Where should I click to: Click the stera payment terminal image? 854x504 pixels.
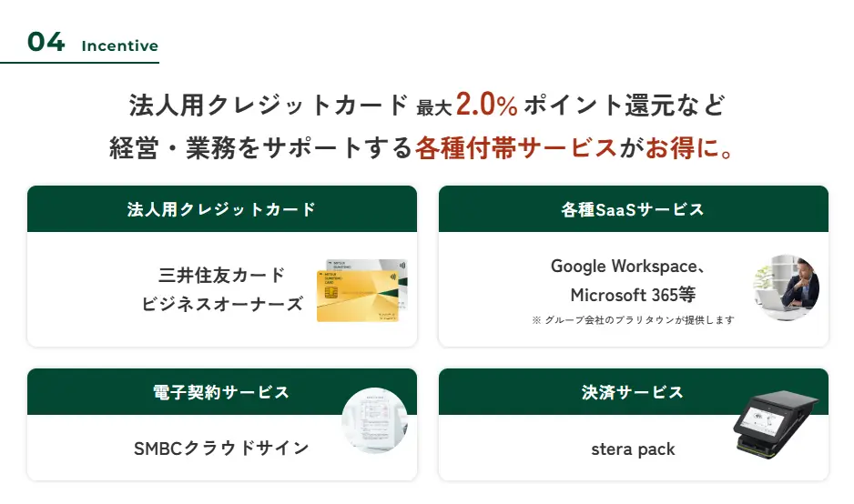[x=775, y=425]
